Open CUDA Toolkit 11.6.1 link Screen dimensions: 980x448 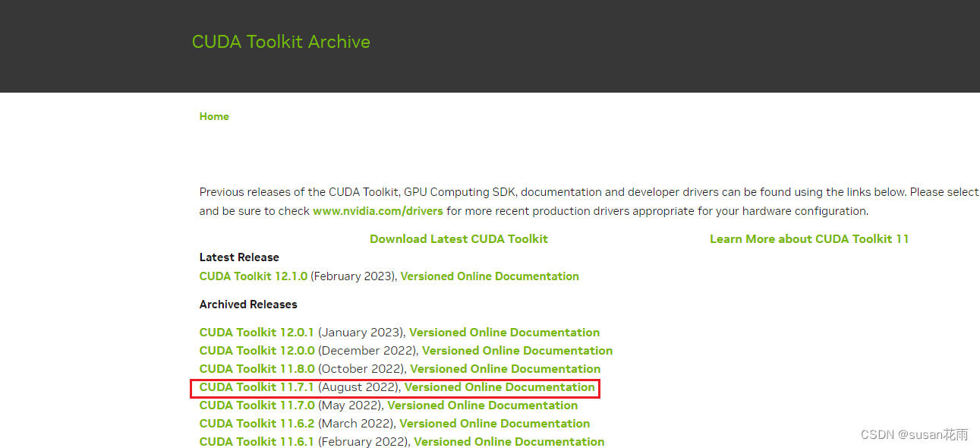[257, 442]
